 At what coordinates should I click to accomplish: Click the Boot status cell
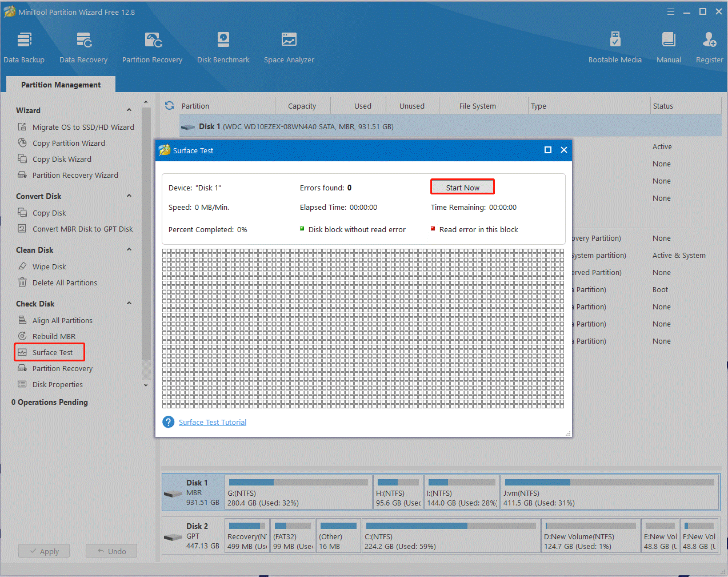click(x=660, y=289)
